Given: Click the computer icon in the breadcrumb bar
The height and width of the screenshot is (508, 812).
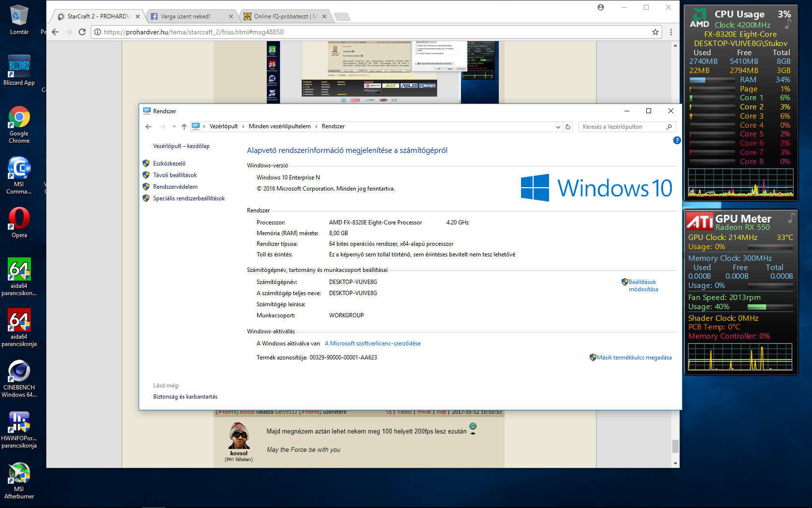Looking at the screenshot, I should [196, 126].
